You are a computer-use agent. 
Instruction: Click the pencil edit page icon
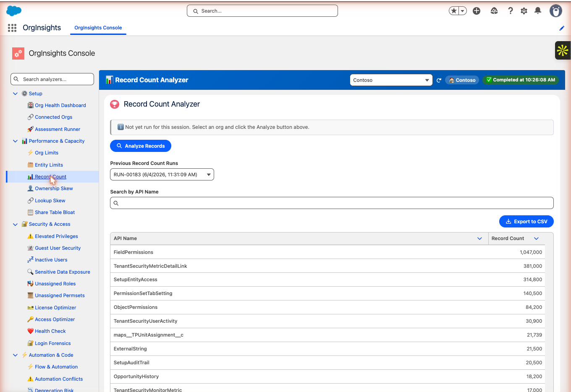click(562, 28)
